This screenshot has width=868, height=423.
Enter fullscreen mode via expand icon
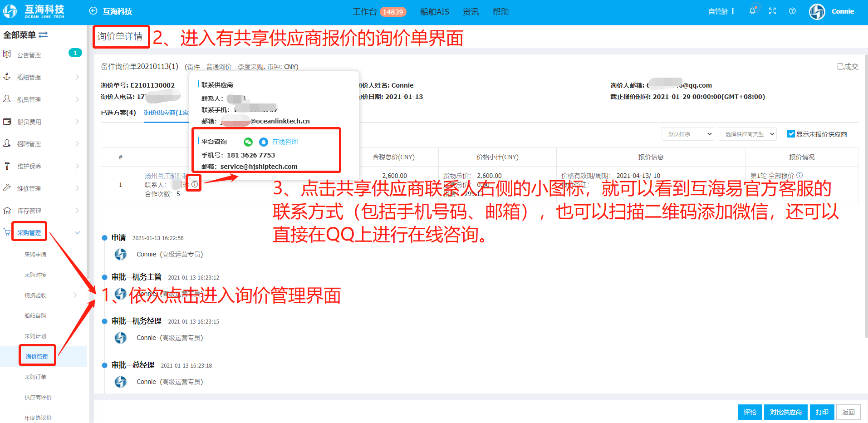click(x=772, y=11)
